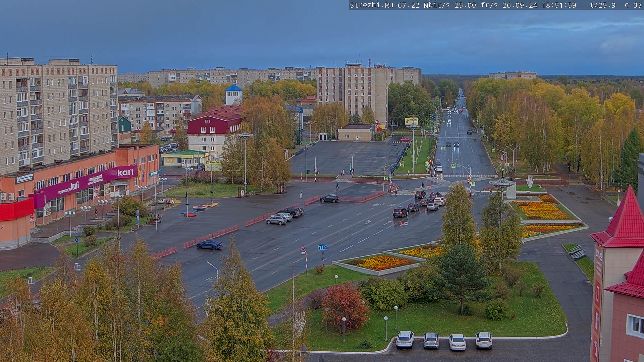Select the "67.22 Mbit/s" bitrate readout
The width and height of the screenshot is (644, 362).
(x=424, y=5)
